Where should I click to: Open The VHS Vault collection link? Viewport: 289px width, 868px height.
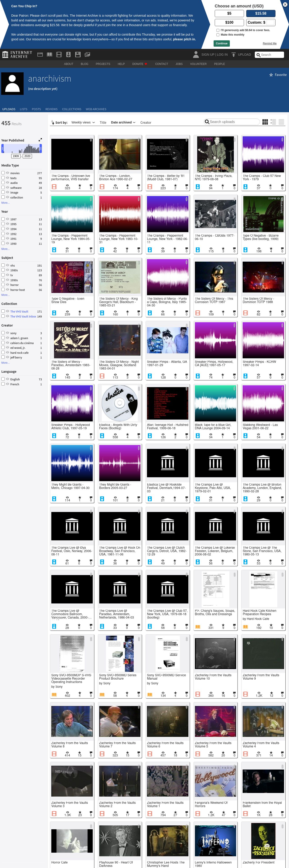pos(19,312)
